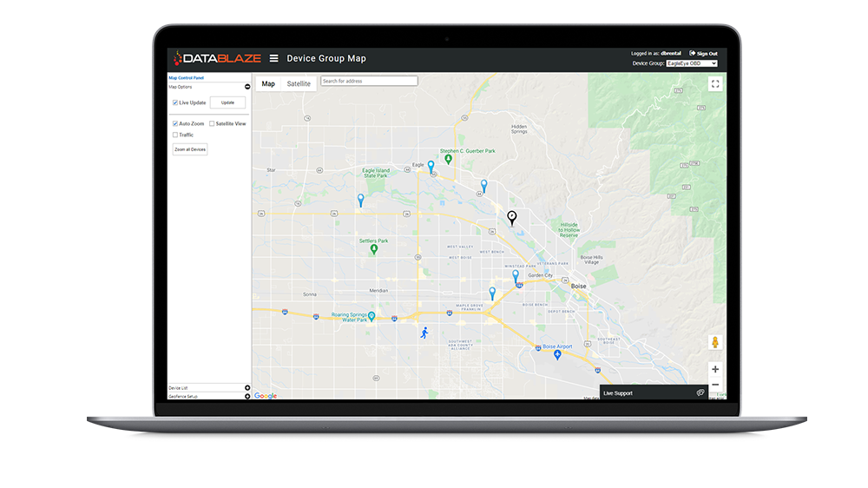Enable the Satellite View checkbox
The height and width of the screenshot is (488, 868).
pos(212,124)
